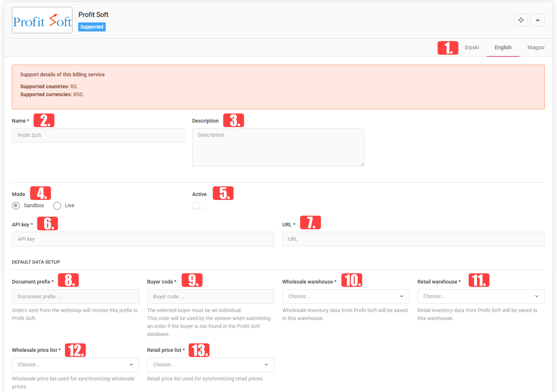The height and width of the screenshot is (392, 557).
Task: Click the move/drag handle icon
Action: [x=521, y=20]
